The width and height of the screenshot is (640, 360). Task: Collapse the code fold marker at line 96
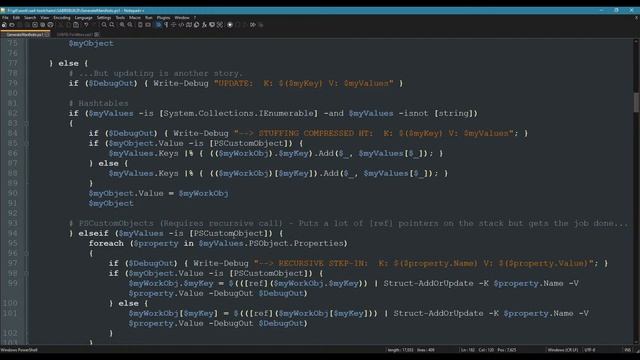click(x=26, y=253)
